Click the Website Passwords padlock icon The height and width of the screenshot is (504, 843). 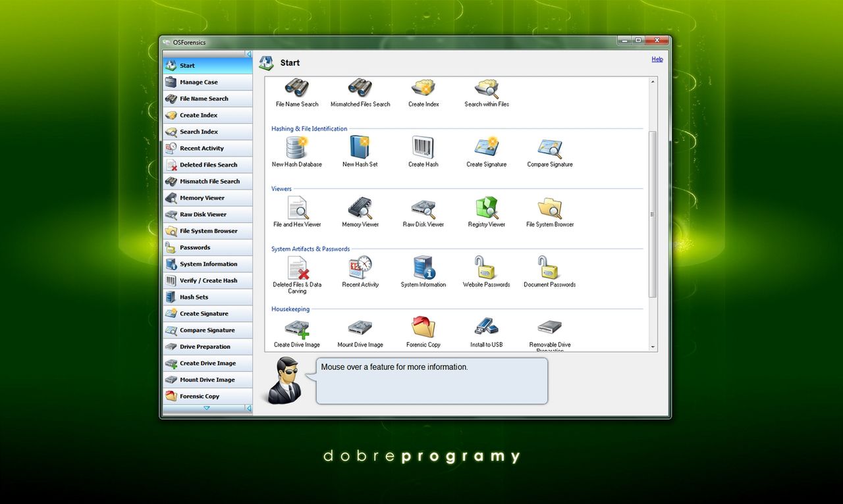(486, 268)
